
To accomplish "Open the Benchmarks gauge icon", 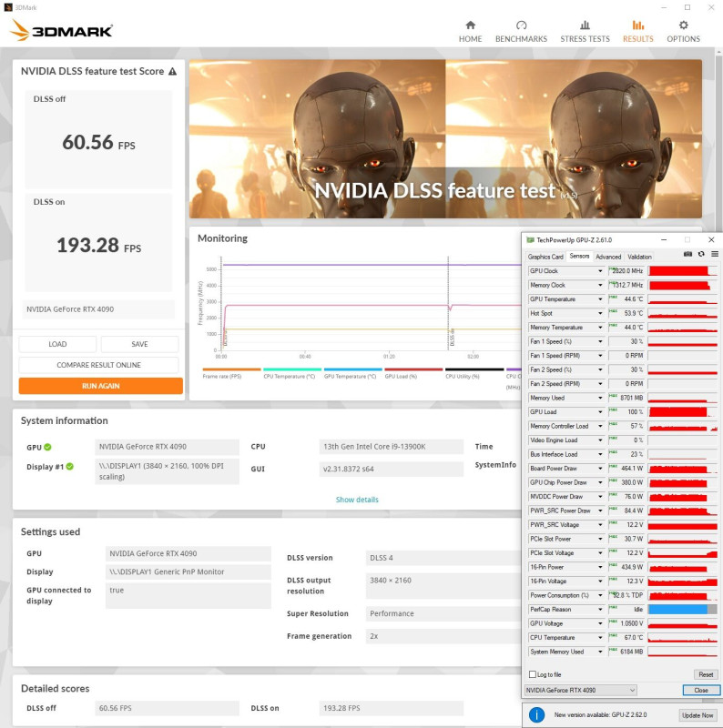I will [522, 25].
